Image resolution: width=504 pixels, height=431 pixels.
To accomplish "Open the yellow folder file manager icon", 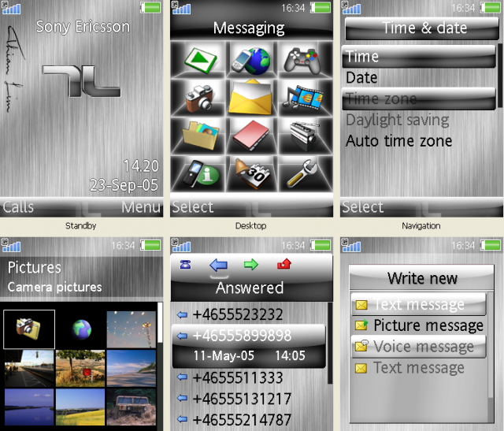I will [201, 135].
